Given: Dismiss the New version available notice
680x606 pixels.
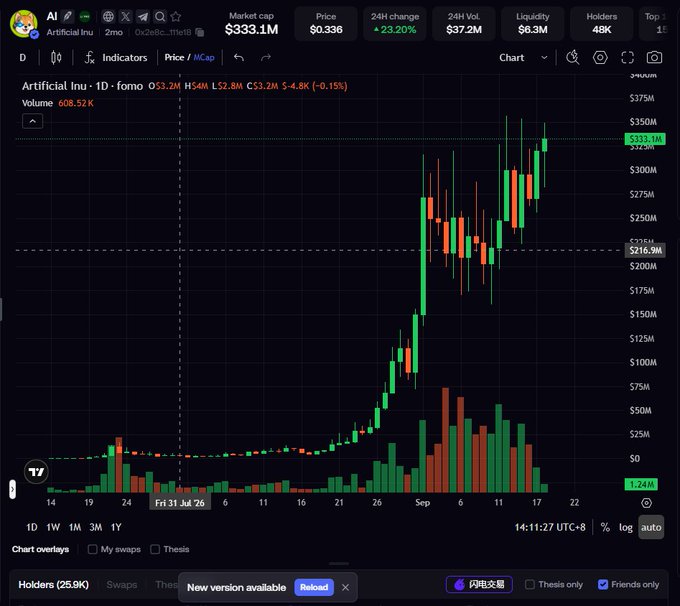Looking at the screenshot, I should click(345, 587).
